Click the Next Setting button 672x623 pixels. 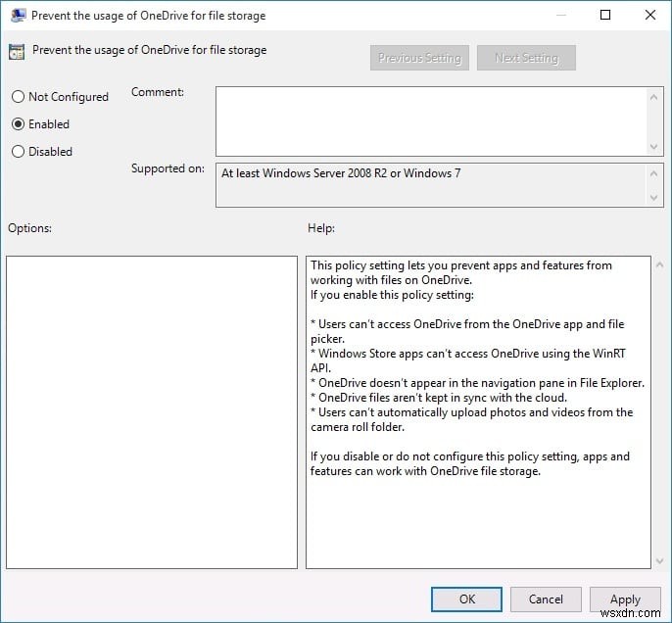pyautogui.click(x=526, y=58)
